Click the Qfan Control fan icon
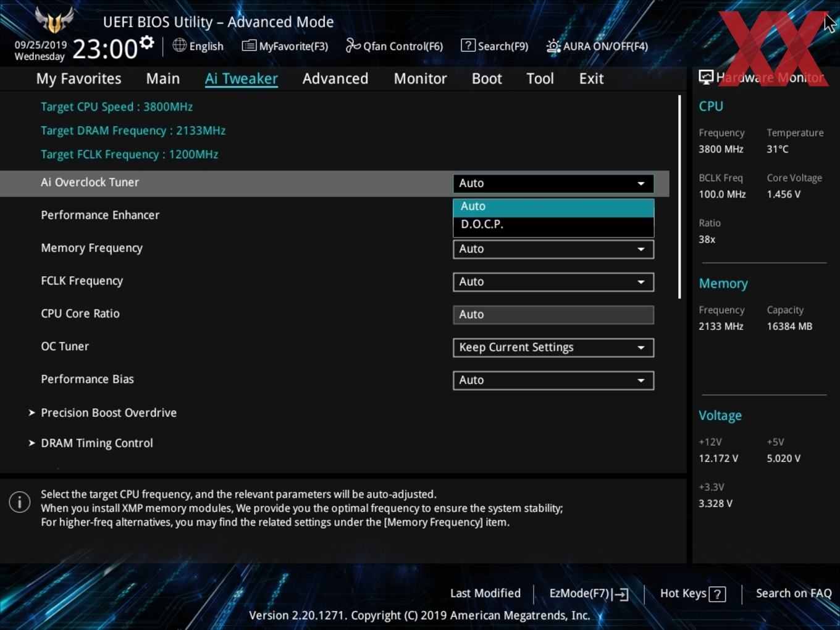The width and height of the screenshot is (840, 630). (x=353, y=45)
